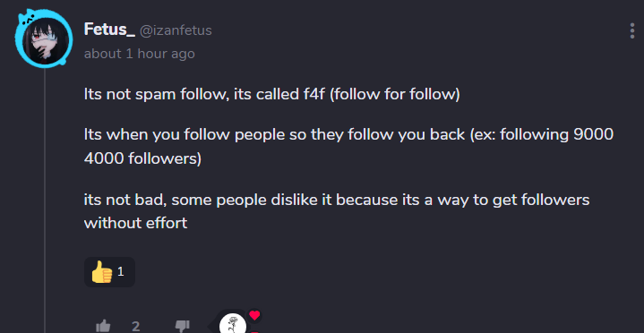
Task: Like the comment with the thumbs-up icon
Action: tap(103, 326)
